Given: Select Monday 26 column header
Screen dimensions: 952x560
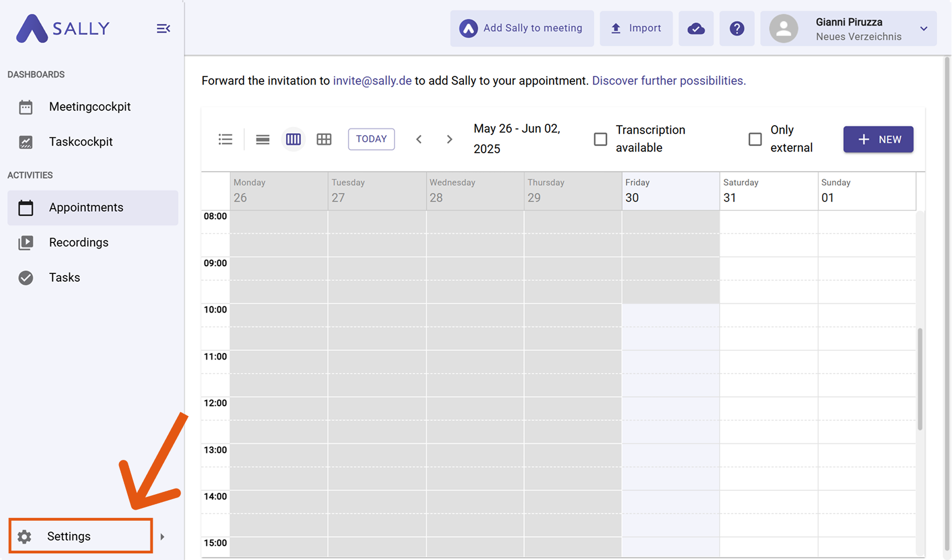Looking at the screenshot, I should 279,191.
